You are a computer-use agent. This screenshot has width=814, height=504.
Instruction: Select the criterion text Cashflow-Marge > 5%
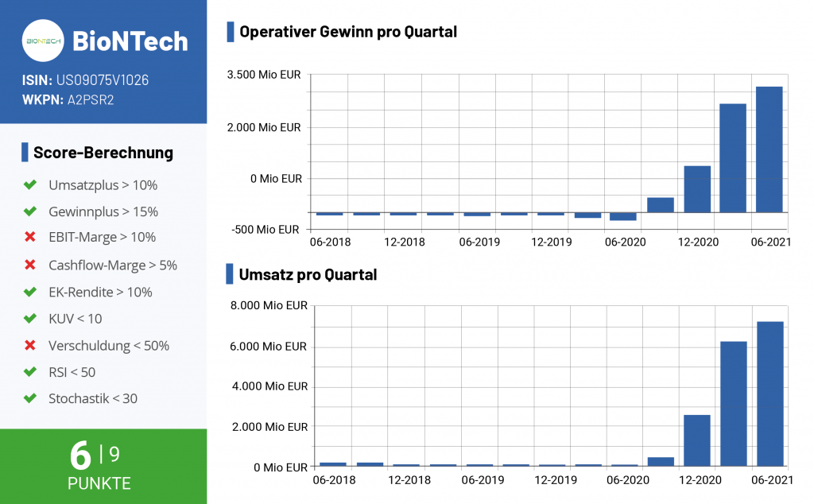pyautogui.click(x=113, y=266)
